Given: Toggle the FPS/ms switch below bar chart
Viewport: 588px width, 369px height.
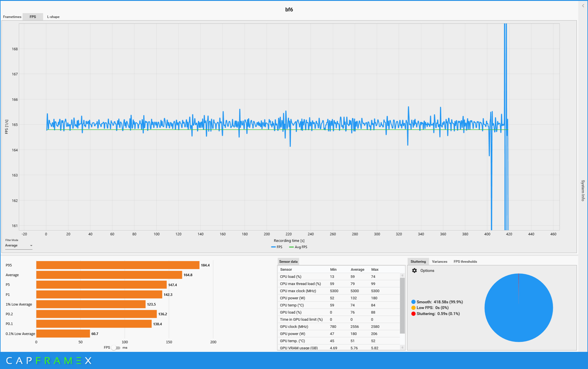Looking at the screenshot, I should point(116,348).
